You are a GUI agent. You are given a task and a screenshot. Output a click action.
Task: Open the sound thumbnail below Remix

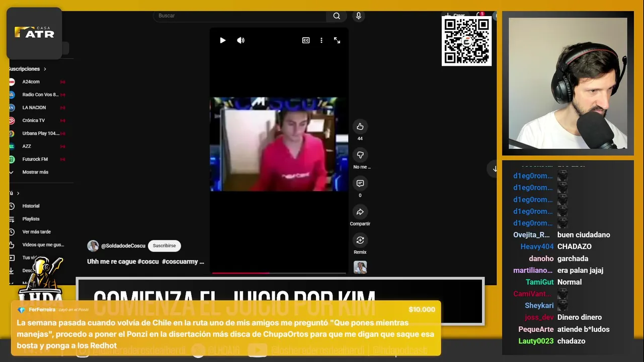point(360,267)
